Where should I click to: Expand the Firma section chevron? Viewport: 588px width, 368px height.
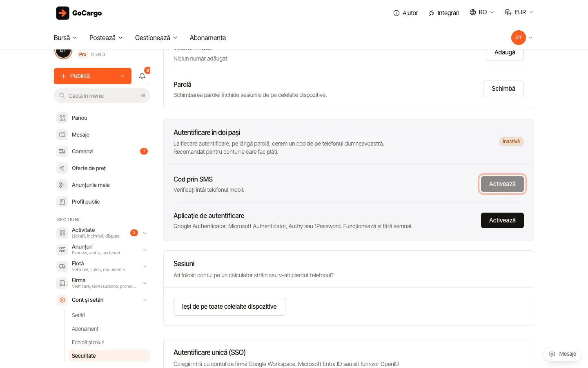click(145, 283)
